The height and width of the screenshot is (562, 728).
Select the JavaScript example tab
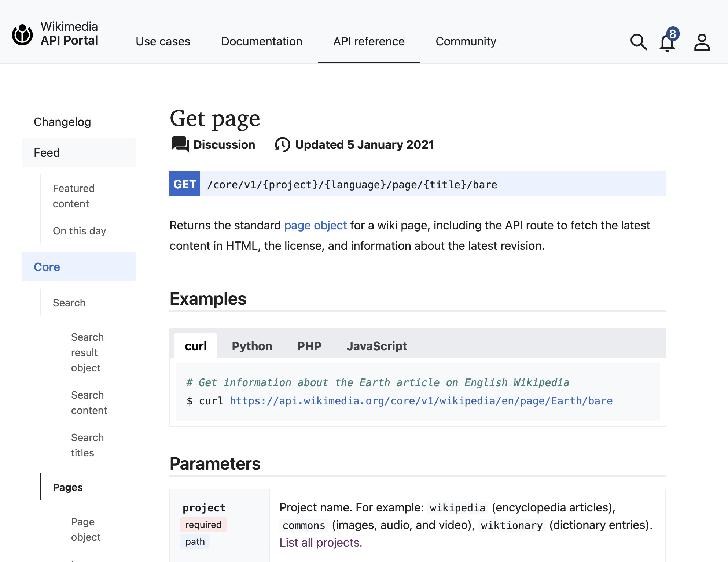pyautogui.click(x=376, y=346)
